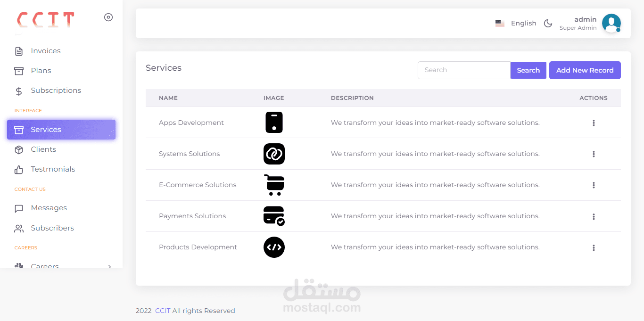This screenshot has width=644, height=321.
Task: Click the Testmonials thumbs-up icon
Action: pos(19,169)
